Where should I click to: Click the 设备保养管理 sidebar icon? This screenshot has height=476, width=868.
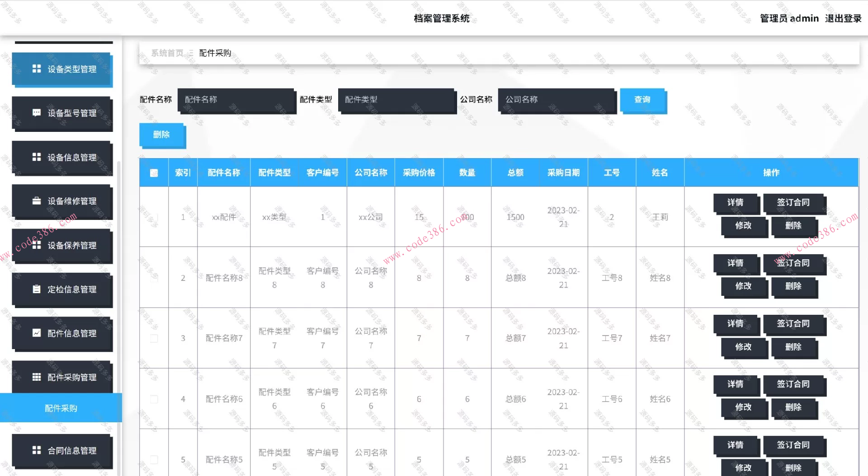pyautogui.click(x=37, y=245)
